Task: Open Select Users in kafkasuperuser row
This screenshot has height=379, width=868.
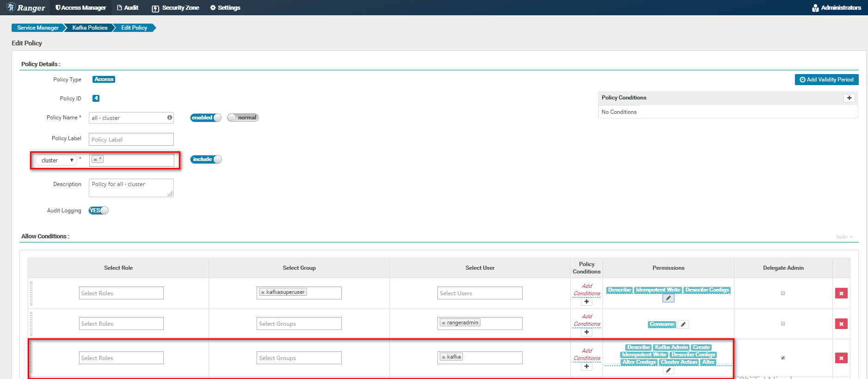Action: (x=480, y=293)
